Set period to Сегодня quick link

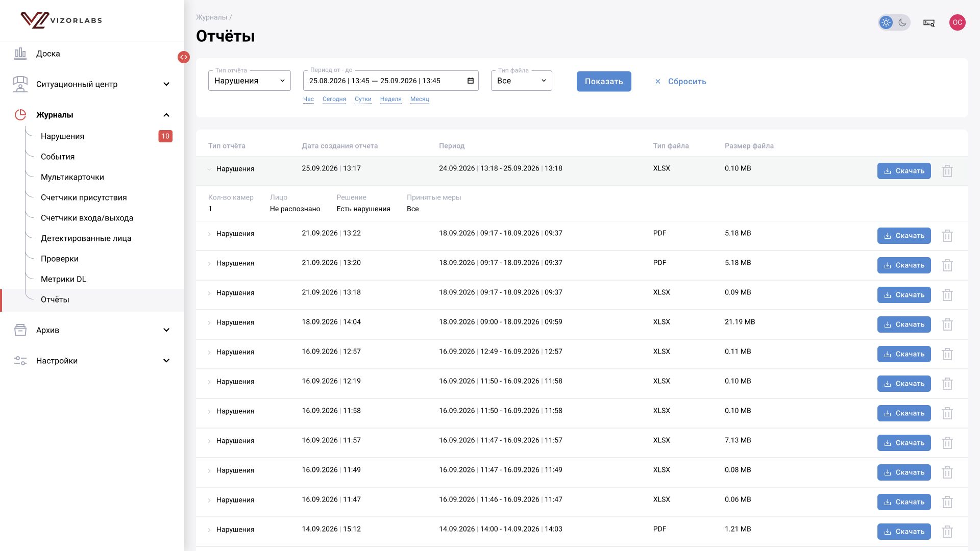pyautogui.click(x=334, y=99)
